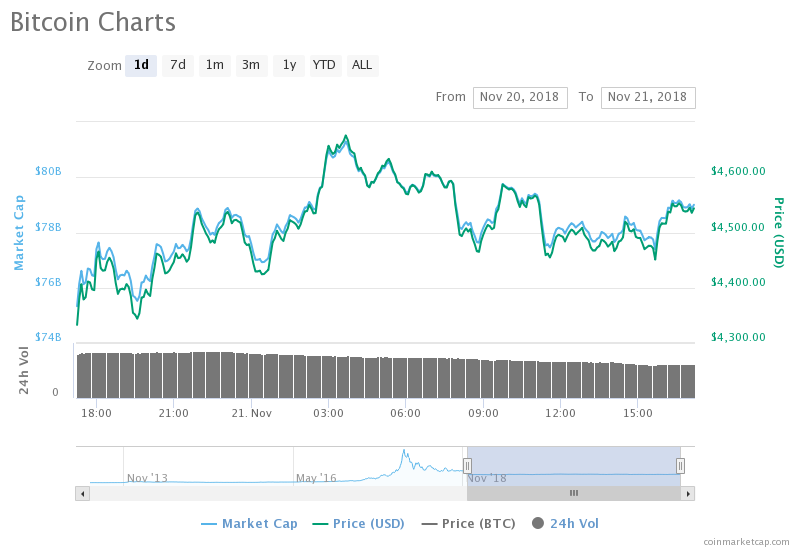Toggle the Price (USD) series legend
800x550 pixels.
click(x=358, y=523)
